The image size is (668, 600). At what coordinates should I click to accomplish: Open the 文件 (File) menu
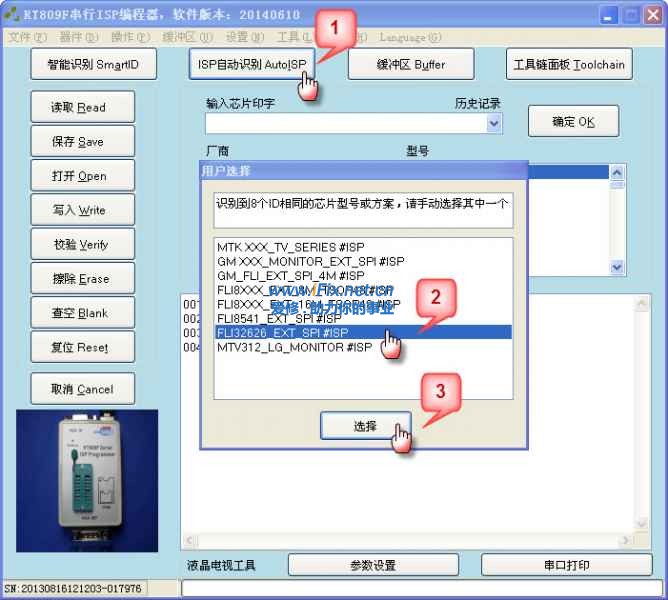[x=27, y=37]
